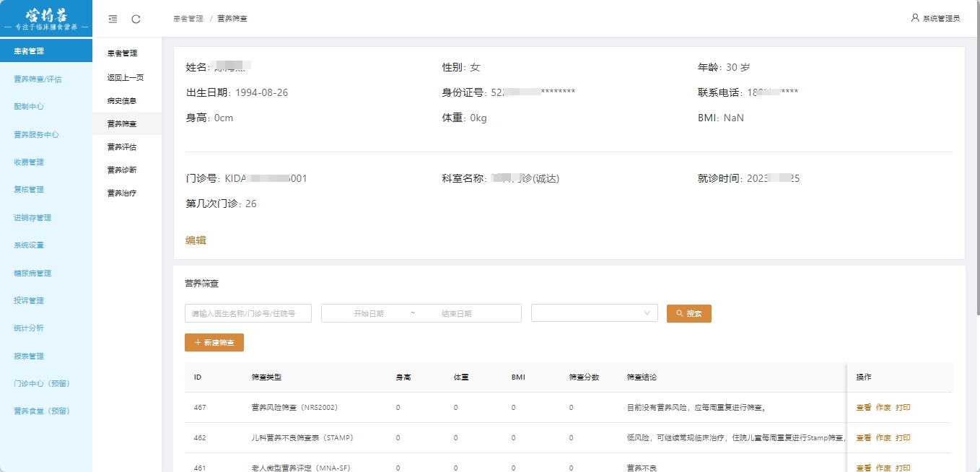
Task: Click the refresh page icon
Action: 136,19
